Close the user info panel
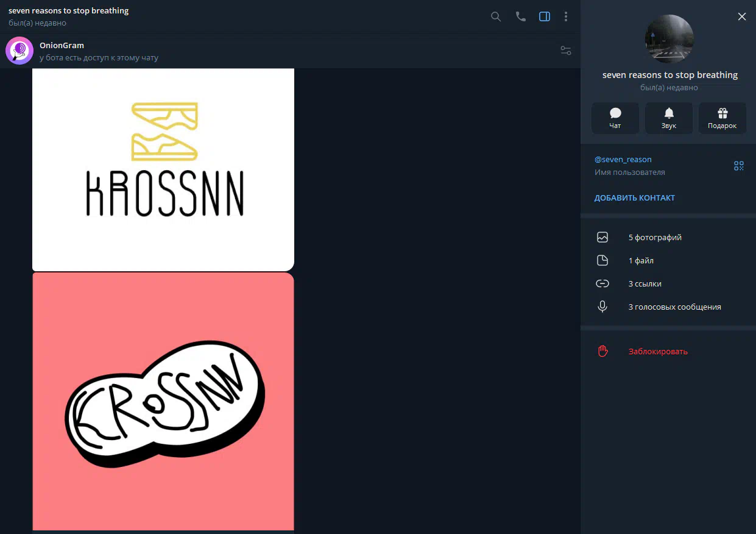The height and width of the screenshot is (534, 756). (x=741, y=16)
